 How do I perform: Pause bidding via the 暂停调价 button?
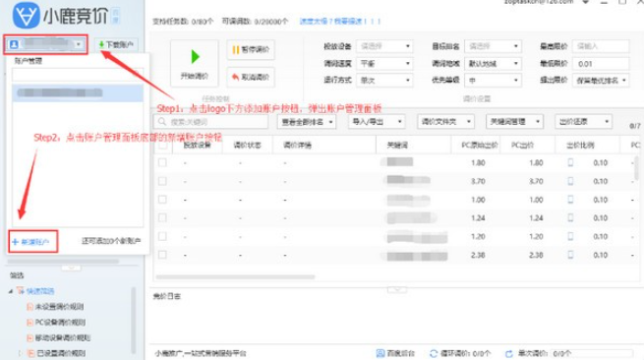251,50
